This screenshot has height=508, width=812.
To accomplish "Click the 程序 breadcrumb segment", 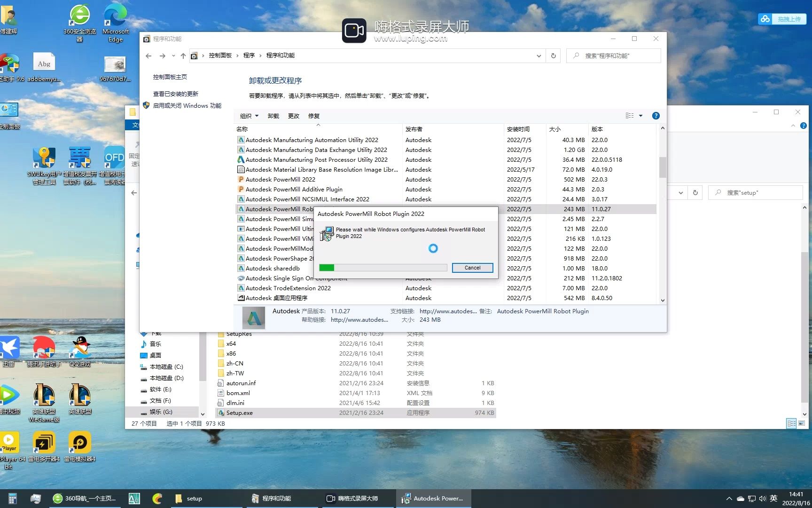I will [x=249, y=56].
